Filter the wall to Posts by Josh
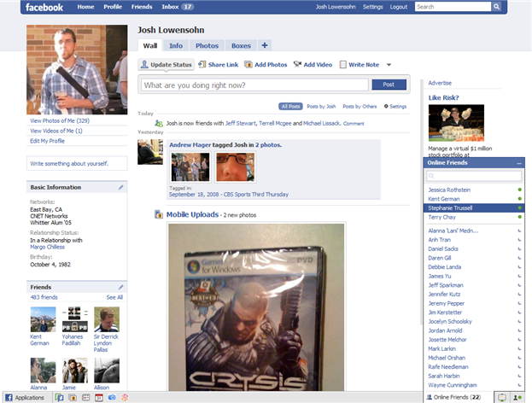The width and height of the screenshot is (532, 403). coord(322,107)
